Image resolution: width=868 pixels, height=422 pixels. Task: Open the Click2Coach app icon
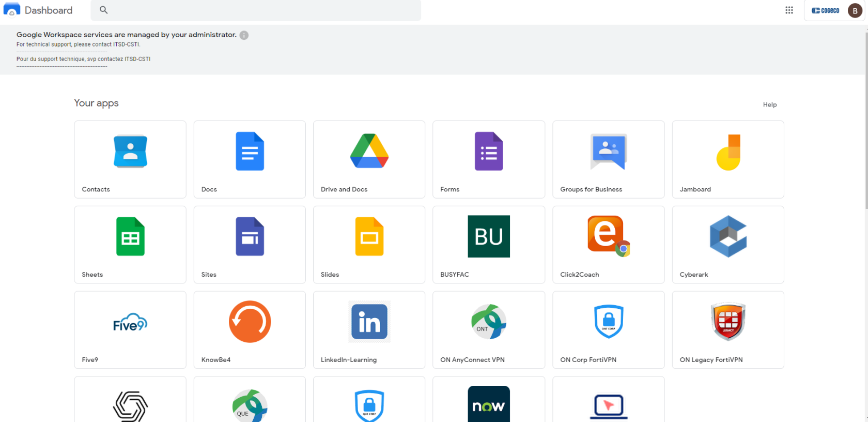click(x=609, y=236)
